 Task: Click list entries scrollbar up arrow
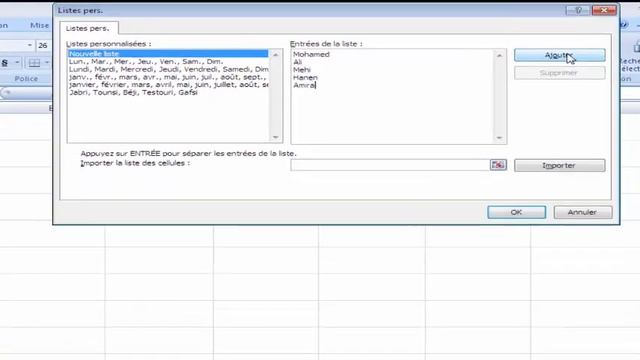[x=499, y=55]
